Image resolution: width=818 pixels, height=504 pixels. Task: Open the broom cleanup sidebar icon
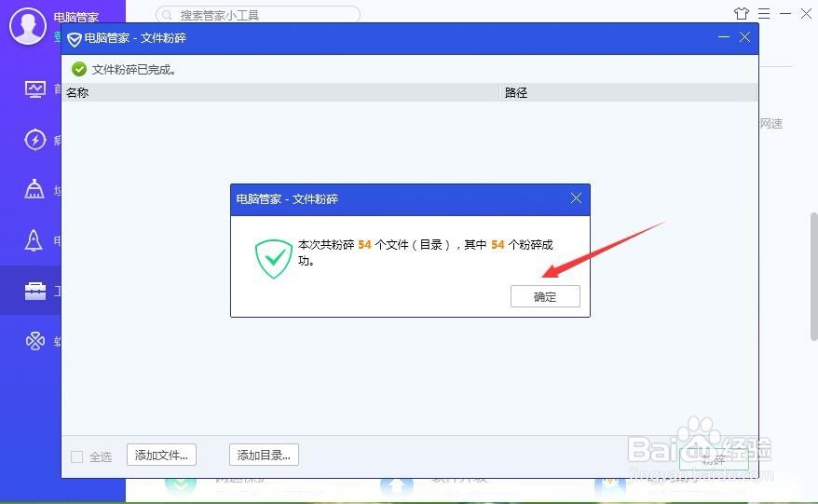point(34,189)
